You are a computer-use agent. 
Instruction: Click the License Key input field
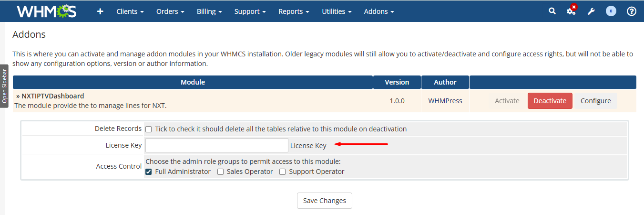pyautogui.click(x=216, y=145)
